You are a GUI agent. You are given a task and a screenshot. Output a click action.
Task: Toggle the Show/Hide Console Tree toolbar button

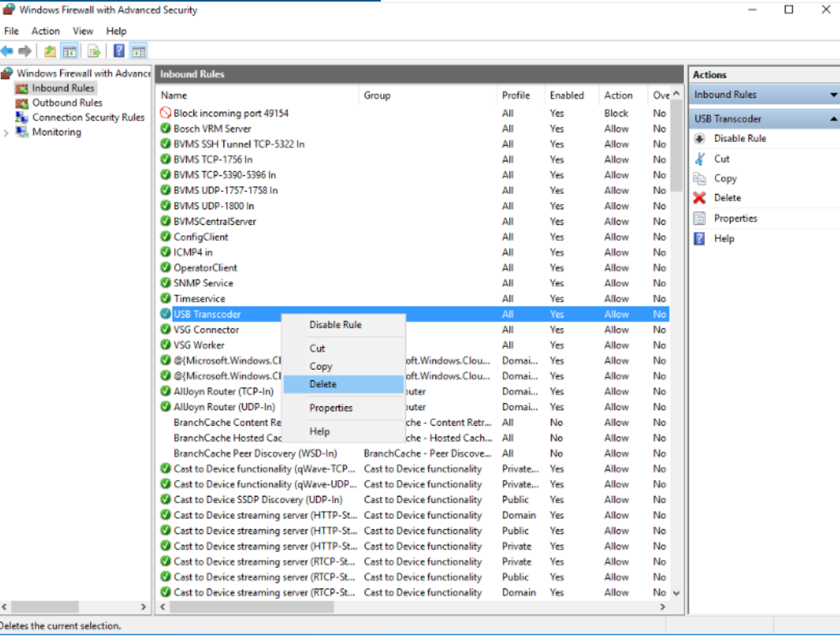(x=70, y=51)
